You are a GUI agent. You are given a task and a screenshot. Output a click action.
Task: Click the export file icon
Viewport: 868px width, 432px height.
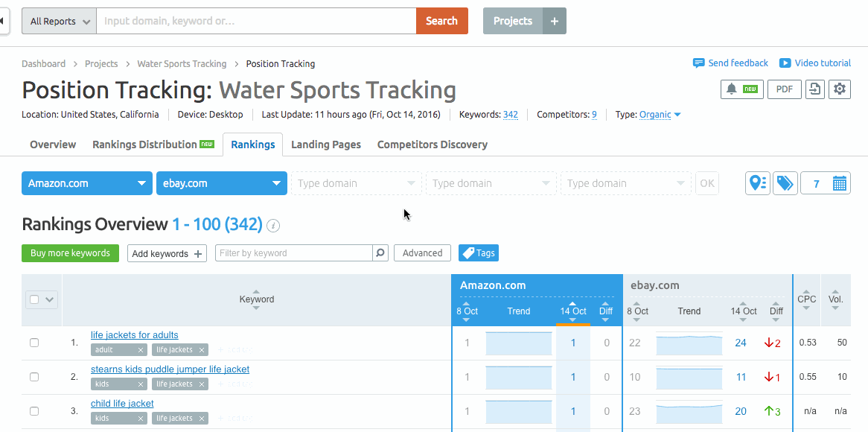click(x=815, y=89)
